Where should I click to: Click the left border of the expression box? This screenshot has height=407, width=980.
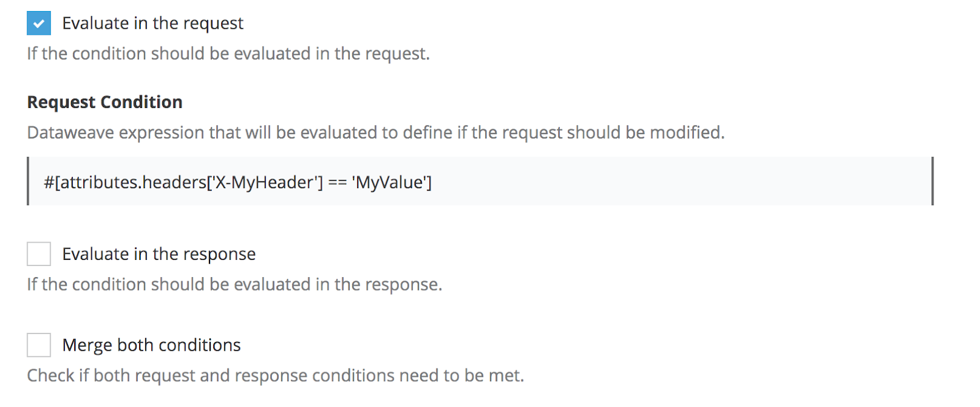tap(28, 181)
